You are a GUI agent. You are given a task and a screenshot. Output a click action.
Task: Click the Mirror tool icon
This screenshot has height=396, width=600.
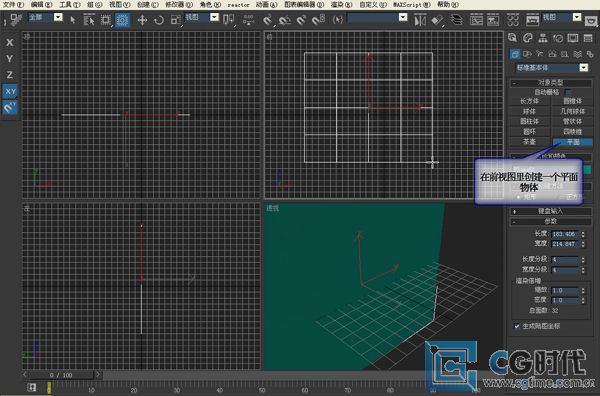[x=419, y=20]
